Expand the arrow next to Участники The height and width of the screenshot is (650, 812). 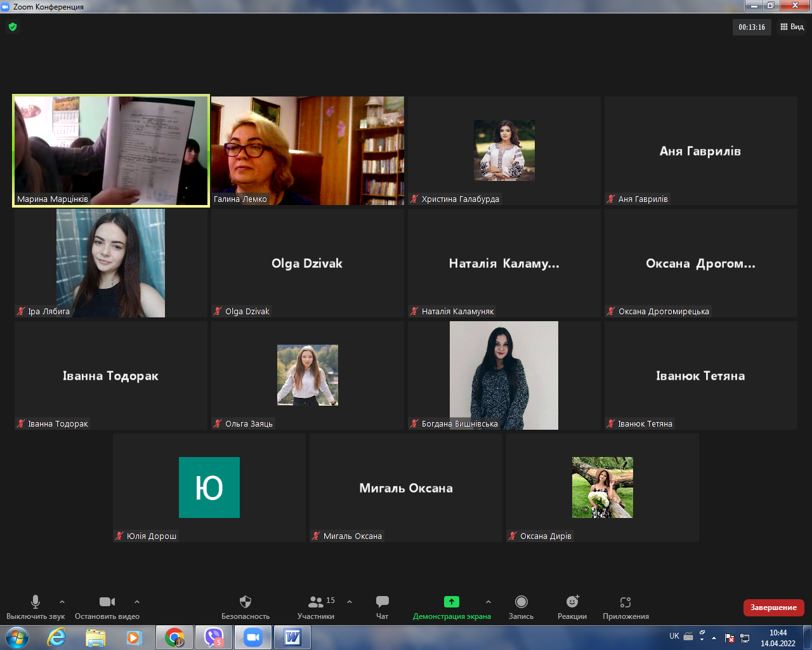(350, 602)
